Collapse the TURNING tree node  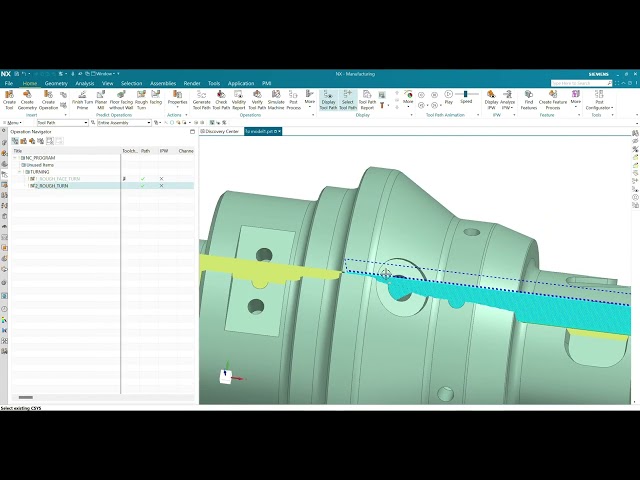click(19, 172)
